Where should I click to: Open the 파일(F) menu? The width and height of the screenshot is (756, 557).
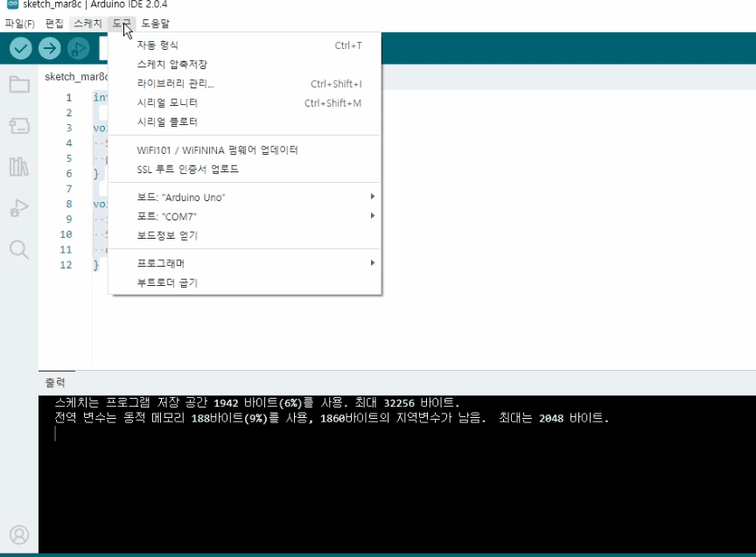point(20,24)
